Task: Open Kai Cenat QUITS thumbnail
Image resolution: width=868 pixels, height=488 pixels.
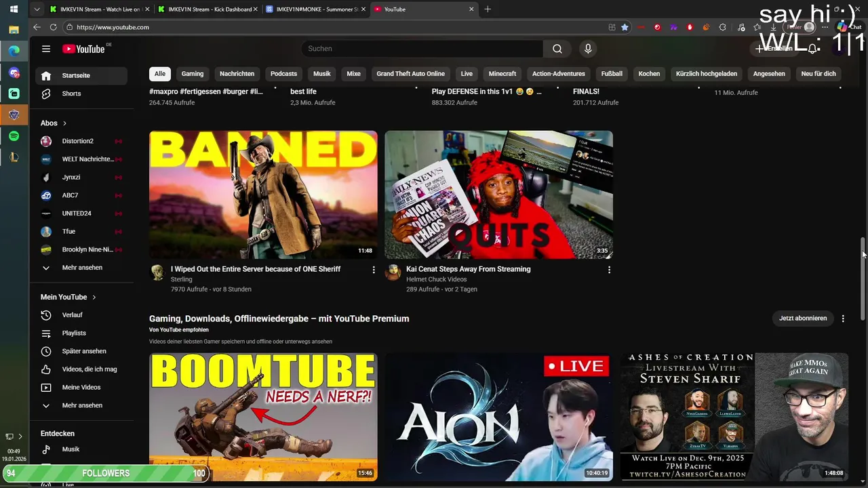Action: [498, 195]
